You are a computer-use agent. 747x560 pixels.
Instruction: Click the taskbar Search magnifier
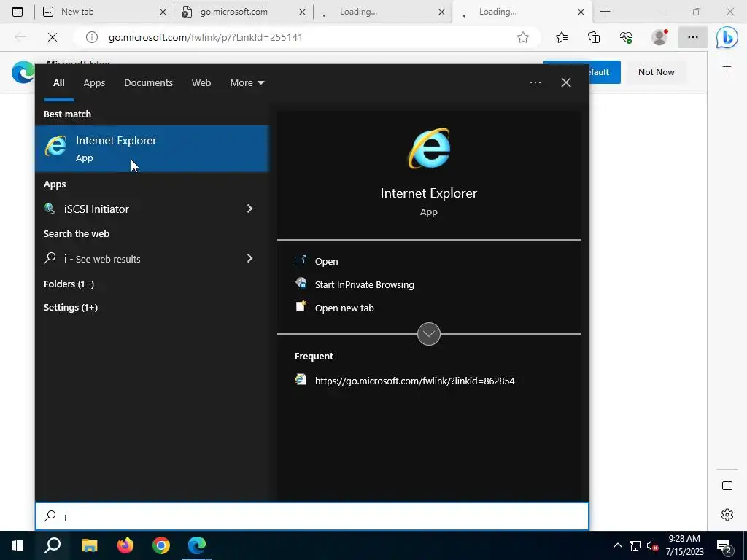[x=53, y=545]
